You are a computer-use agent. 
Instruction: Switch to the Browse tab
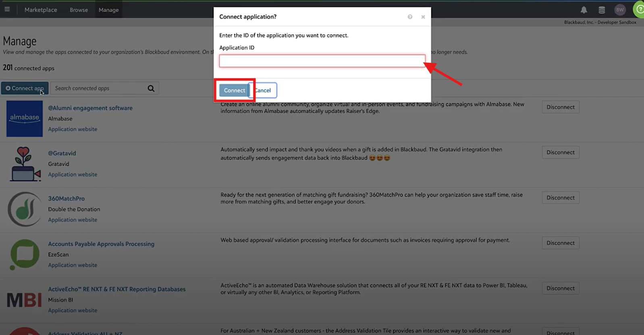coord(79,10)
